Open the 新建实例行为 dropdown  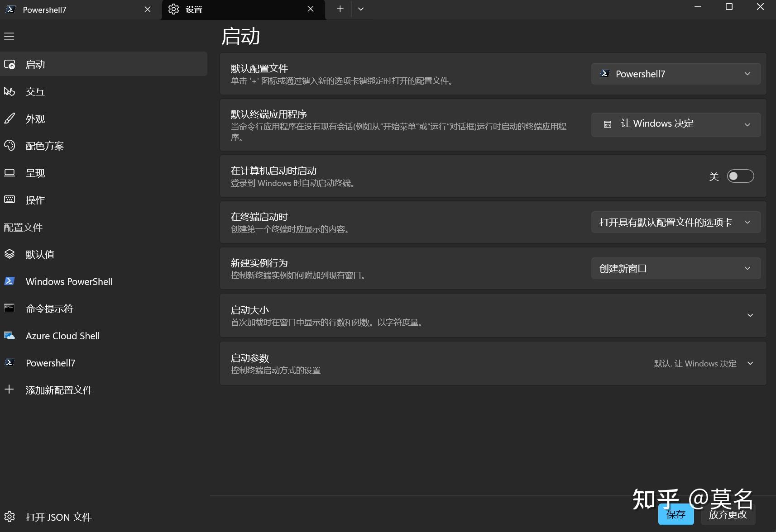click(x=675, y=268)
